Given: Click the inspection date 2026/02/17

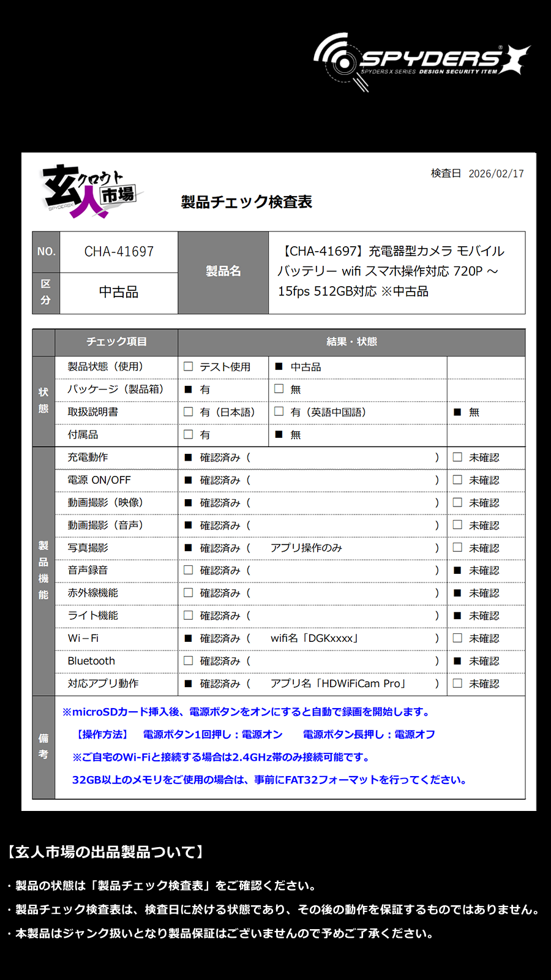Looking at the screenshot, I should (x=497, y=173).
